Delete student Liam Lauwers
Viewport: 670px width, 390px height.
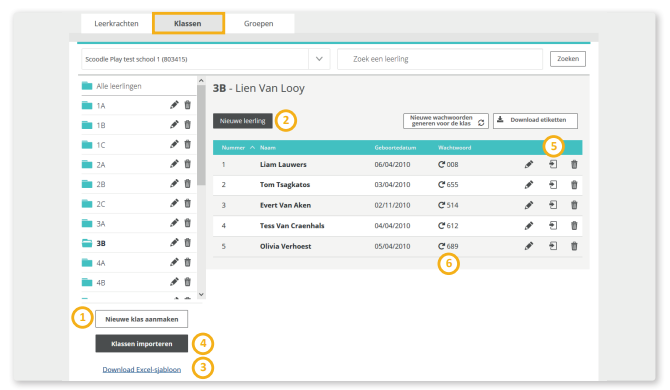point(574,164)
